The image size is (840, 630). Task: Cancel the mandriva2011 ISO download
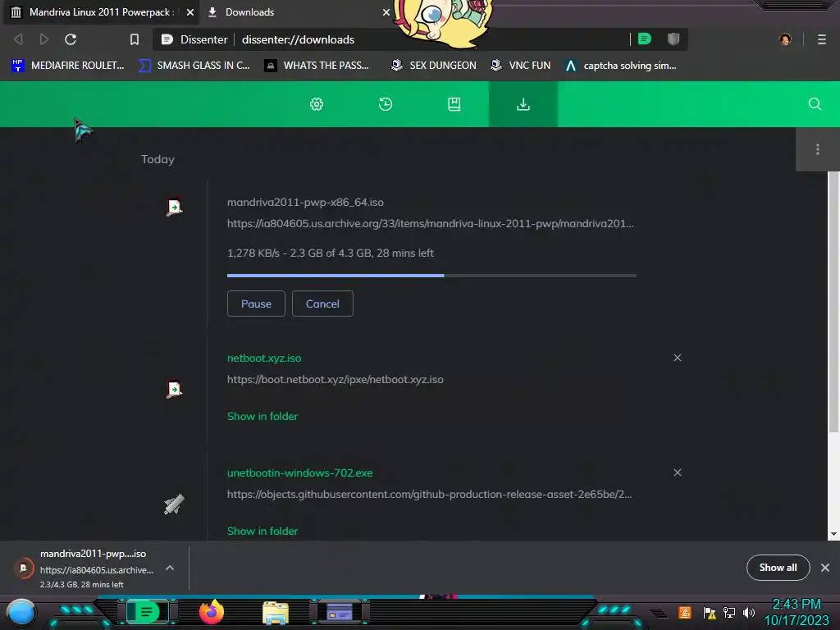point(322,304)
